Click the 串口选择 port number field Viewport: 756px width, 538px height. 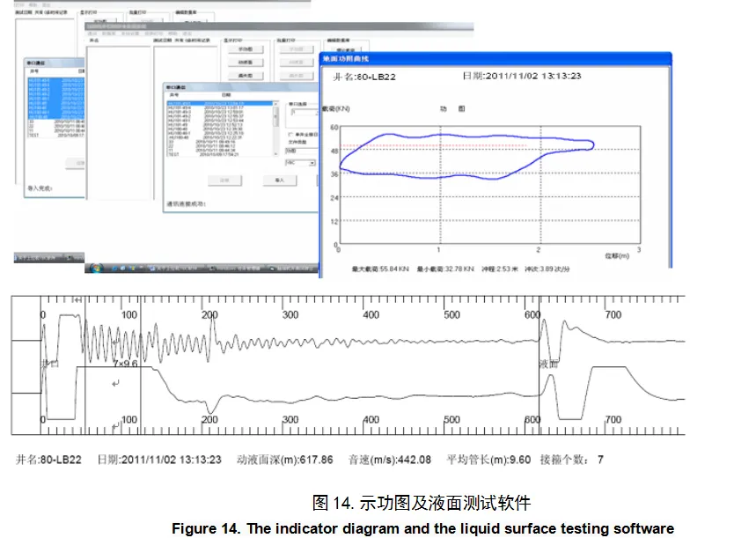coord(299,113)
